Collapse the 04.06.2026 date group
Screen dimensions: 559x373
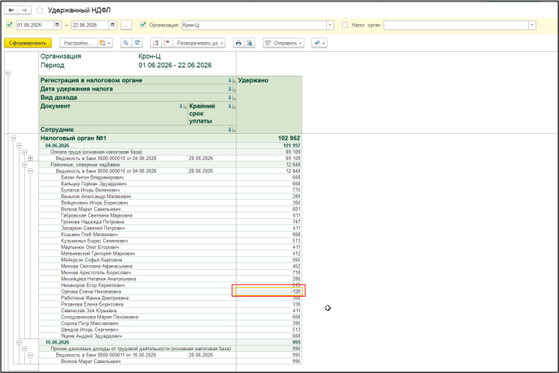click(19, 145)
